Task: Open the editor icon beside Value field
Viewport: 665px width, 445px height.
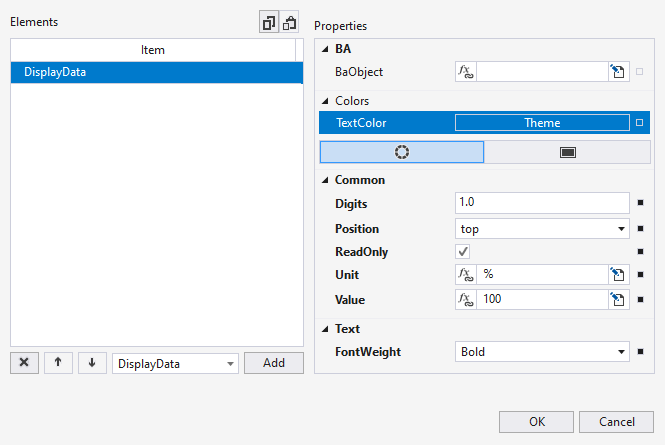Action: 618,299
